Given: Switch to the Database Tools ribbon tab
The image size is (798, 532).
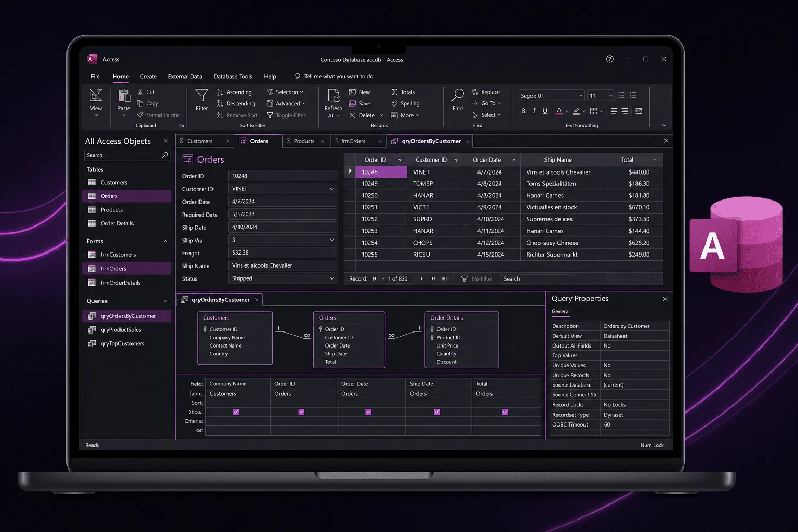Looking at the screenshot, I should 233,76.
